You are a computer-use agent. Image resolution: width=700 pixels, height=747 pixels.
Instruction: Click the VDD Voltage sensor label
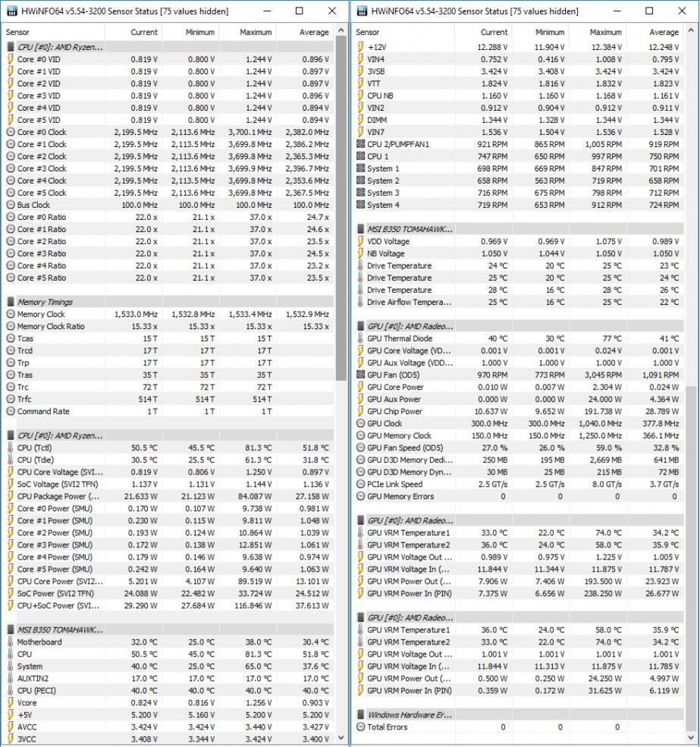(x=388, y=241)
